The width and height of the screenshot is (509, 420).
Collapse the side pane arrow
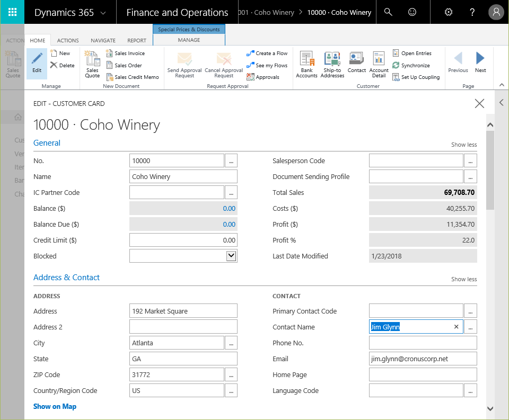(x=502, y=103)
